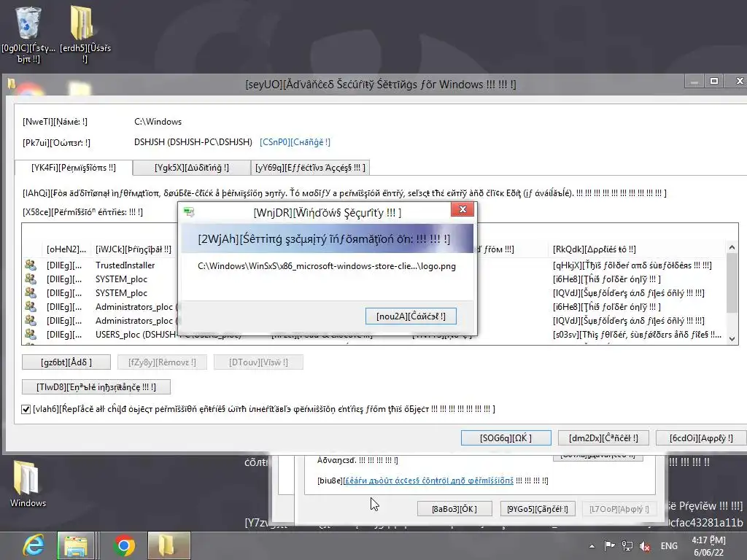The height and width of the screenshot is (560, 747).
Task: Cancel the Windows Security progress dialog
Action: [x=411, y=316]
